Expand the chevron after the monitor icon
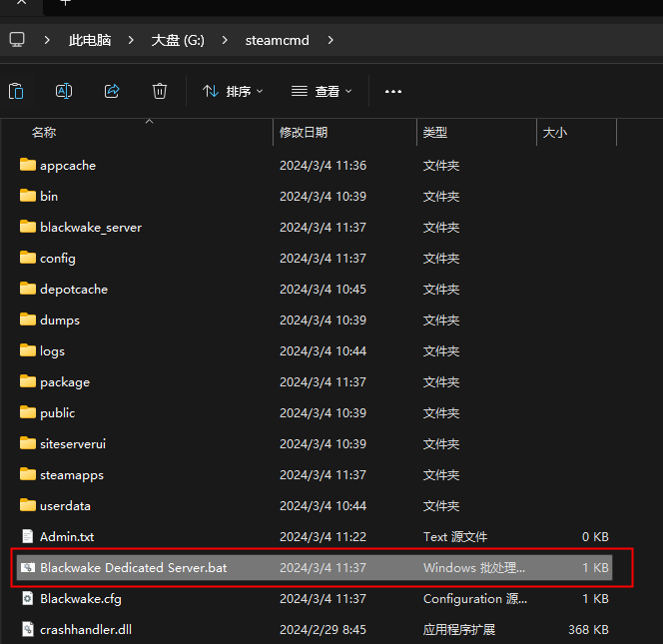The height and width of the screenshot is (644, 663). click(47, 40)
